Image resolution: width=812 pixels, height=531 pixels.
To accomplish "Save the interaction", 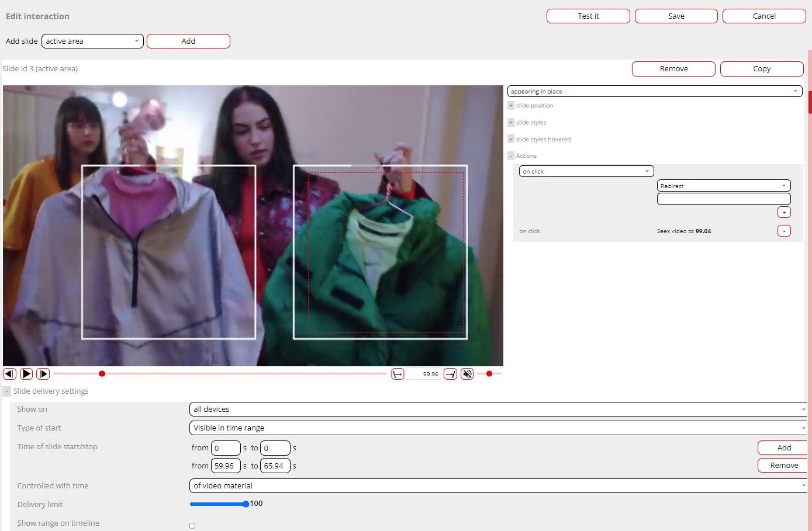I will coord(676,16).
